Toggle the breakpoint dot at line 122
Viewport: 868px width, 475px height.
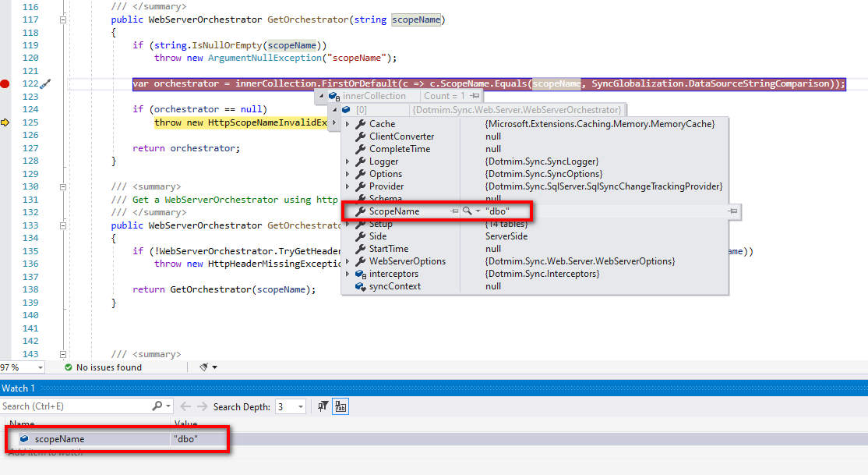coord(5,83)
